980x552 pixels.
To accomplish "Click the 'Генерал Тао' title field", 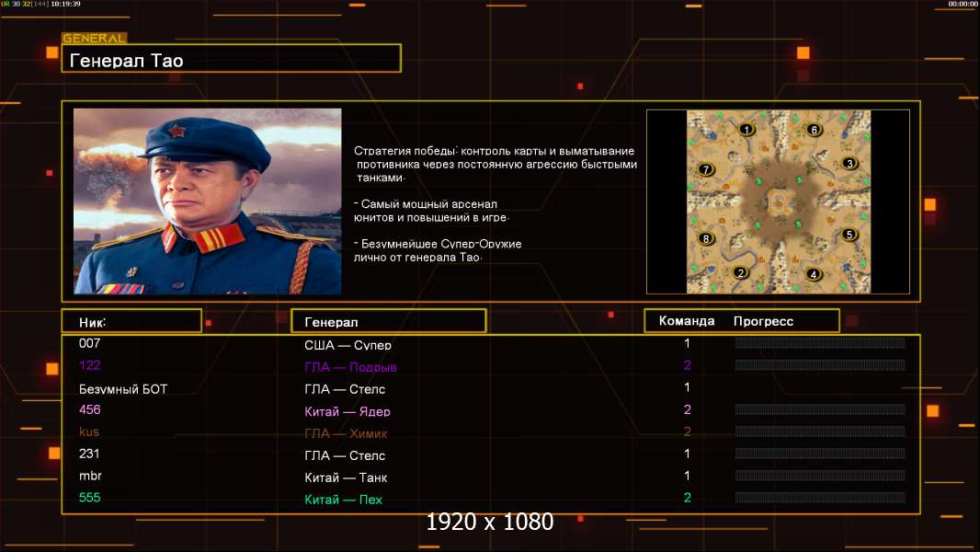I will 232,59.
